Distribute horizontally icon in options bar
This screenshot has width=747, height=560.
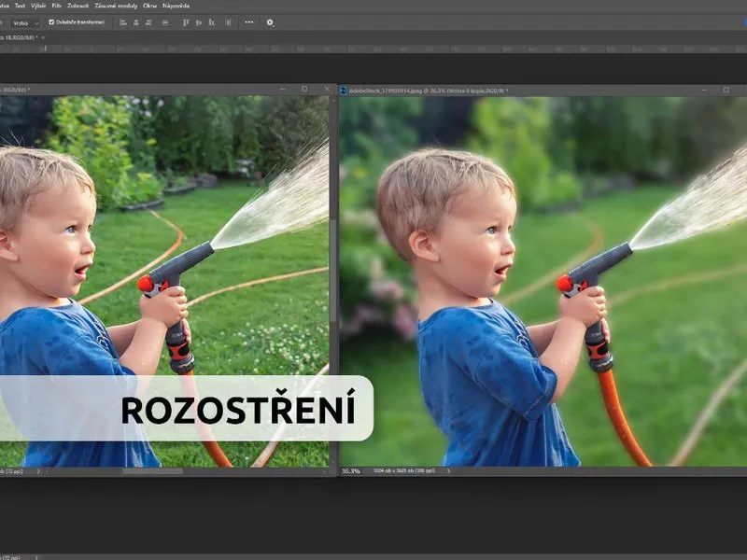228,22
